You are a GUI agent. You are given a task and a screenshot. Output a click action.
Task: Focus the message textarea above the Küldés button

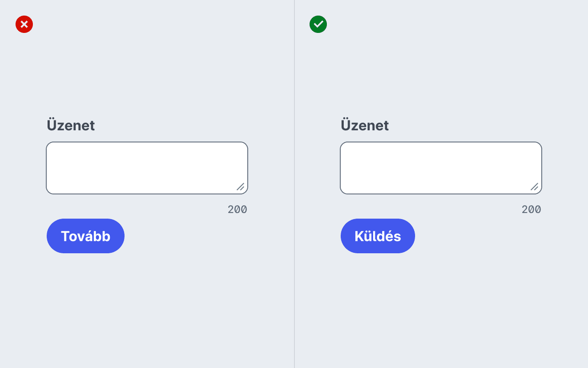[441, 168]
